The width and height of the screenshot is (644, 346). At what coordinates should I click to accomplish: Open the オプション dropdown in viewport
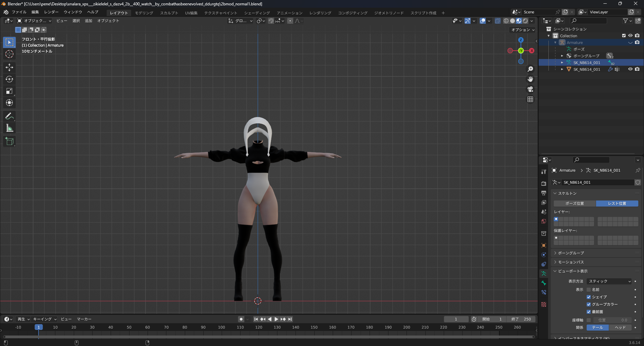[523, 30]
